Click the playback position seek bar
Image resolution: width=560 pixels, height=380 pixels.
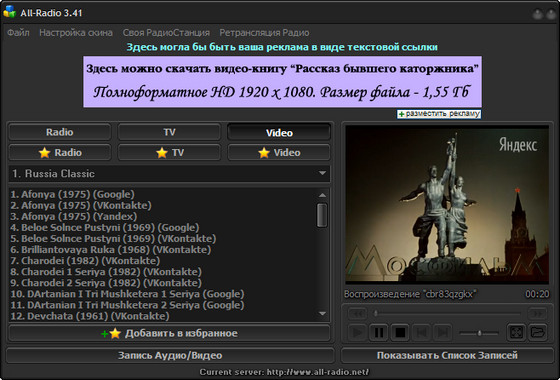448,314
